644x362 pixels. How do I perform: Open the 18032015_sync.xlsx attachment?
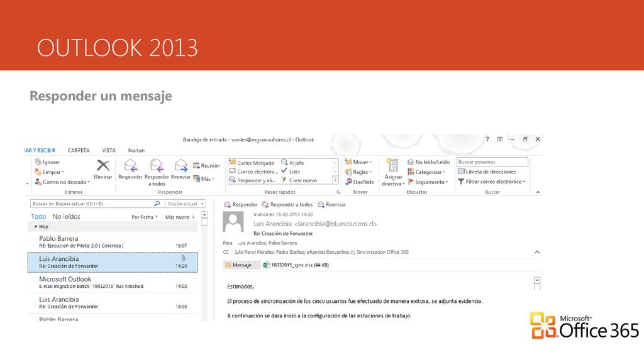point(296,265)
